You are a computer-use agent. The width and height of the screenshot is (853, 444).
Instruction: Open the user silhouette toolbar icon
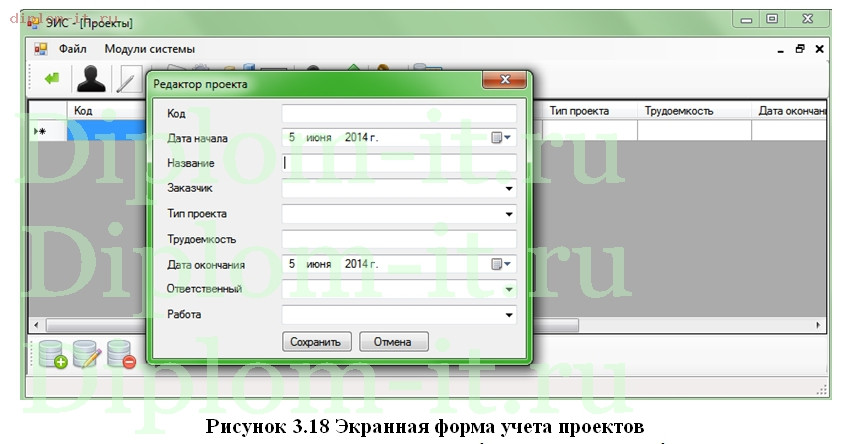tap(91, 79)
